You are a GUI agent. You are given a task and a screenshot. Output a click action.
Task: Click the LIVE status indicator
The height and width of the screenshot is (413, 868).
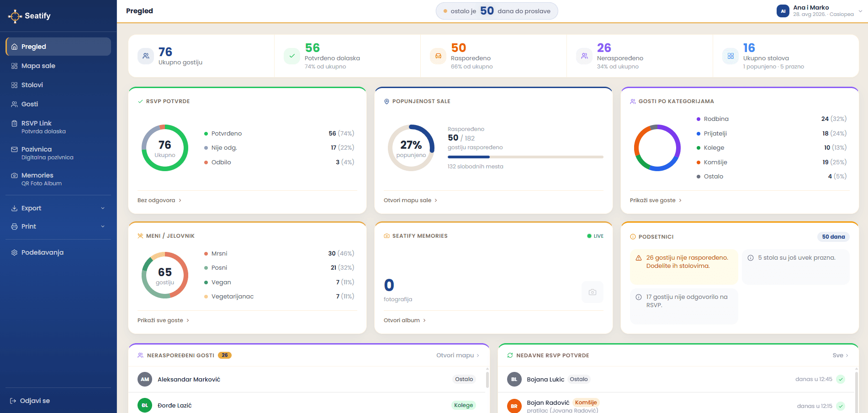(x=595, y=236)
